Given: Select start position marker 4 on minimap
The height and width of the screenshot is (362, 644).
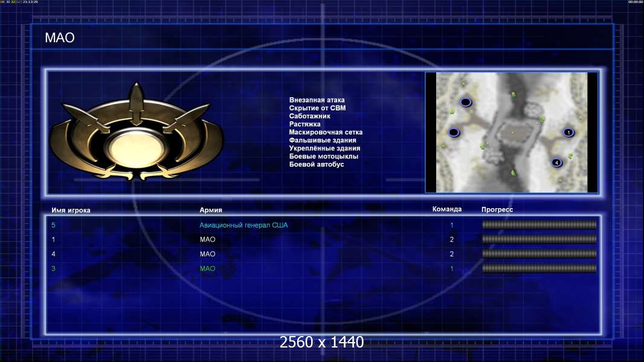Looking at the screenshot, I should [556, 163].
